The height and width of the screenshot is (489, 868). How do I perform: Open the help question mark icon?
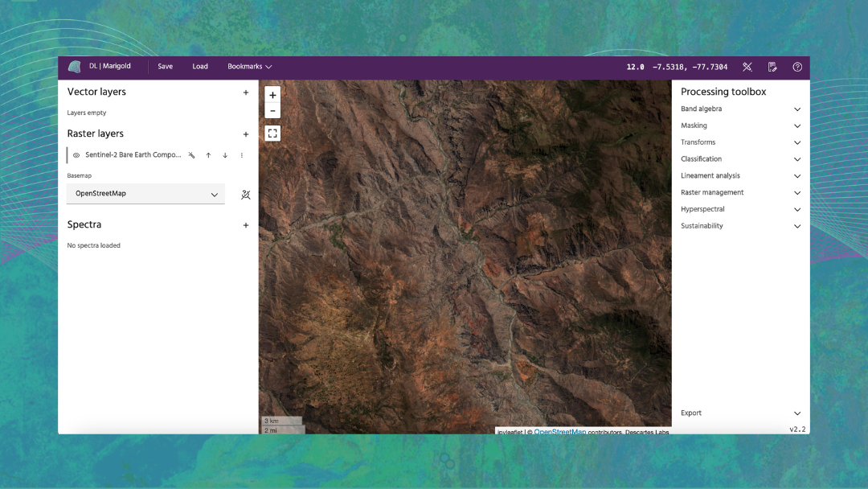point(797,67)
